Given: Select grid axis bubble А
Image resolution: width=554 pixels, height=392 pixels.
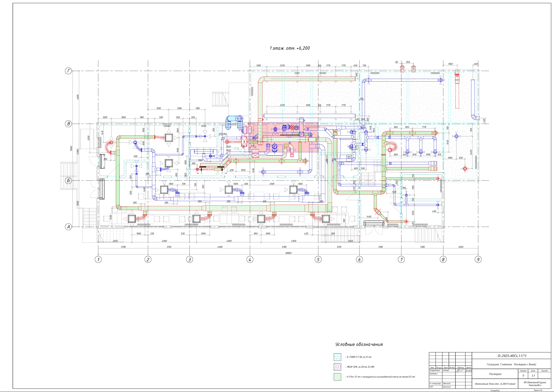Looking at the screenshot, I should [x=69, y=227].
